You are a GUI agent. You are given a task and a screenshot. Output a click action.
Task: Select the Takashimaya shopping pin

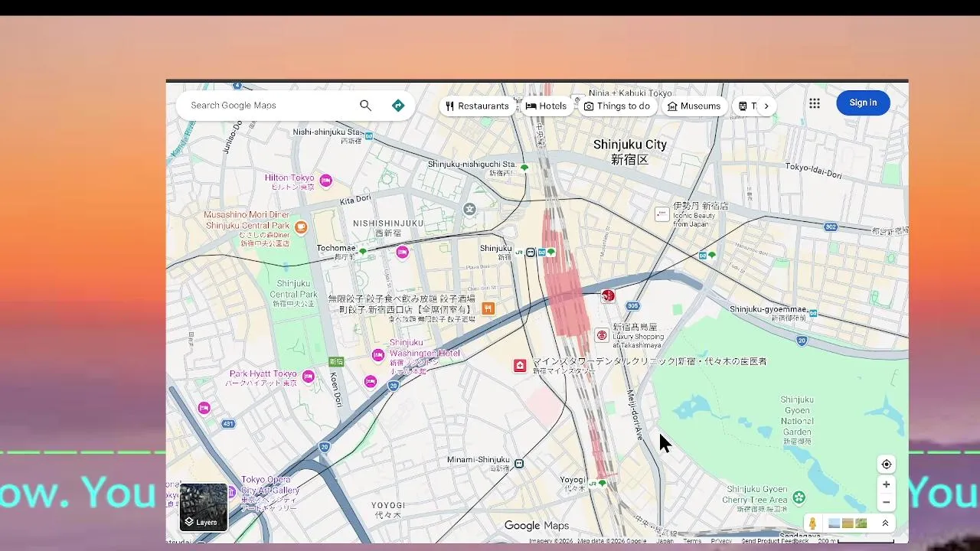(x=603, y=334)
